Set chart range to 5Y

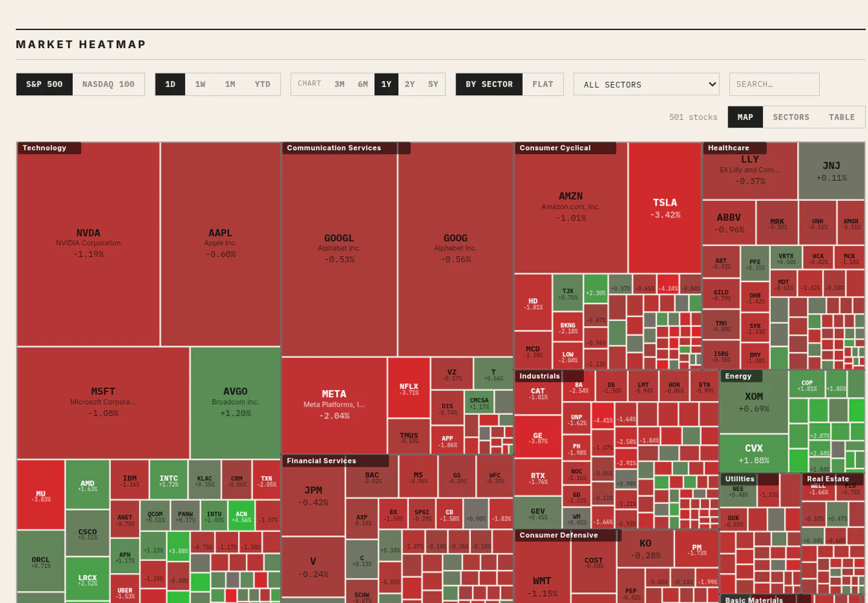point(433,84)
